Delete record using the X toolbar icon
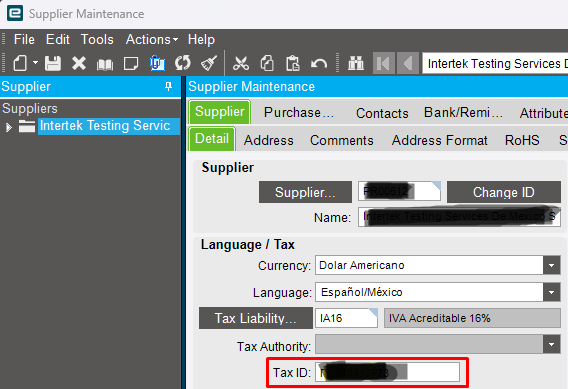 point(79,63)
